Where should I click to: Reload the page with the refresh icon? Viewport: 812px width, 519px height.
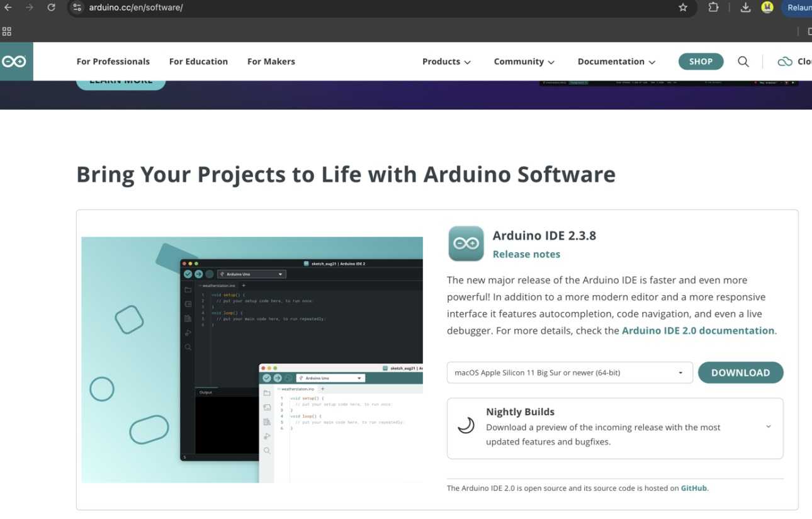pyautogui.click(x=51, y=8)
